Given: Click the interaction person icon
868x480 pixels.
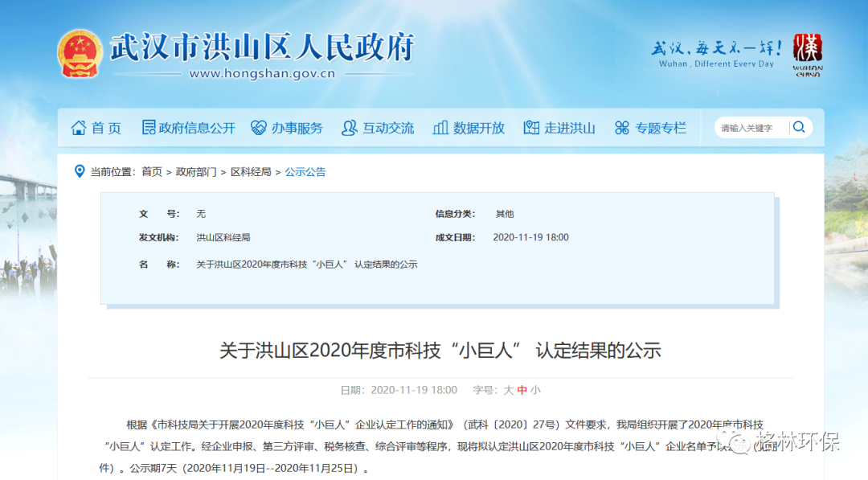Looking at the screenshot, I should (x=350, y=128).
